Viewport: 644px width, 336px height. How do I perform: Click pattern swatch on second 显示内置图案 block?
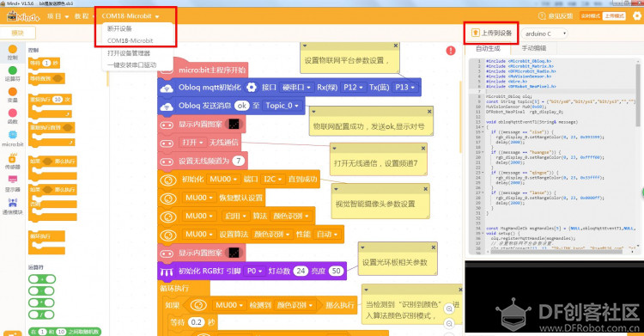point(234,253)
